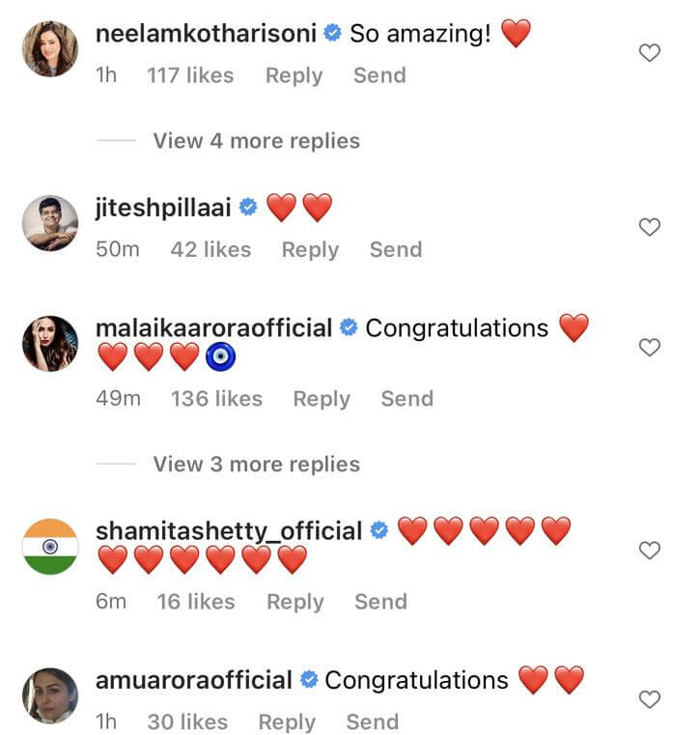Screen dimensions: 700x735
Task: Reply to neelamkotharisoni's comment
Action: pyautogui.click(x=294, y=75)
